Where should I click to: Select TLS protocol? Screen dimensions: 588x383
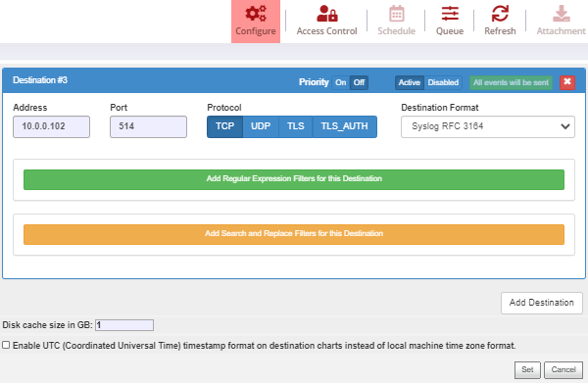pos(296,126)
